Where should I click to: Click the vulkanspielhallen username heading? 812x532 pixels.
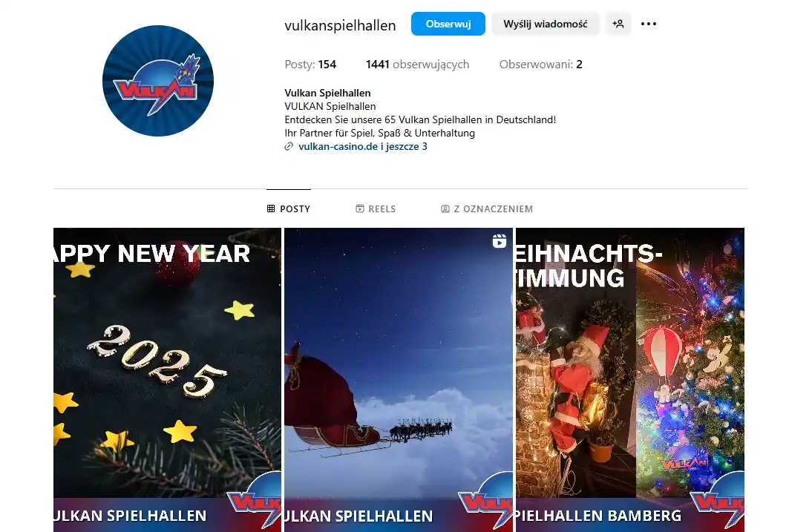click(x=340, y=25)
